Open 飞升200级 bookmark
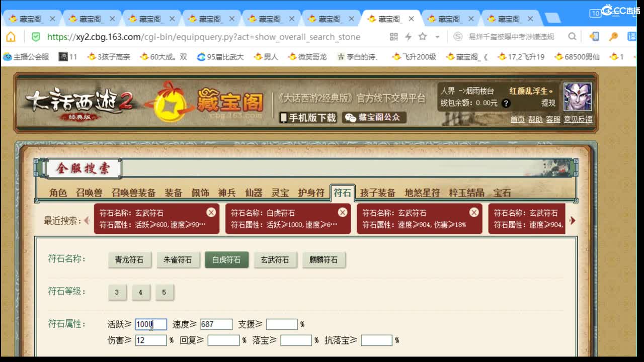Screen dimensions: 644x362 414,57
